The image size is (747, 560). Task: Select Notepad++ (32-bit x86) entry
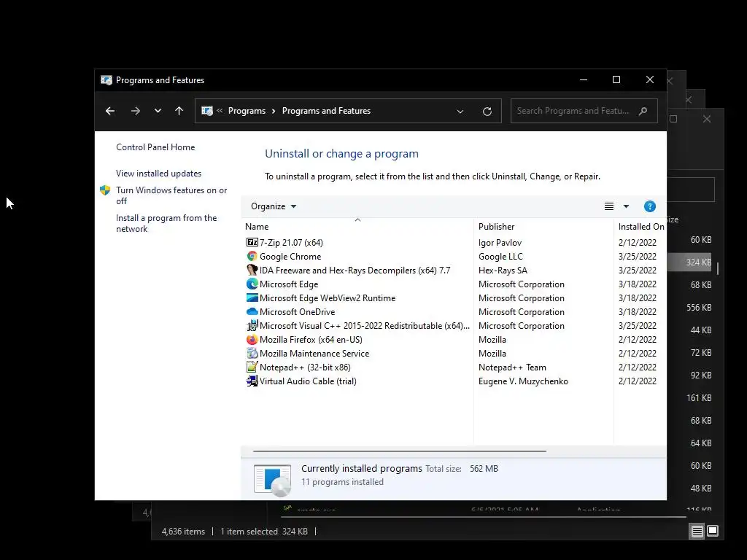(305, 367)
